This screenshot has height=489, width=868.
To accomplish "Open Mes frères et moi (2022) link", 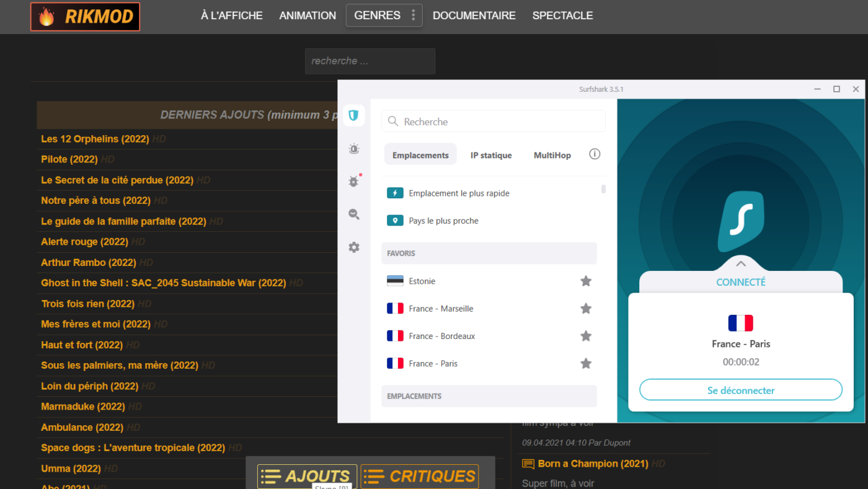I will click(96, 324).
